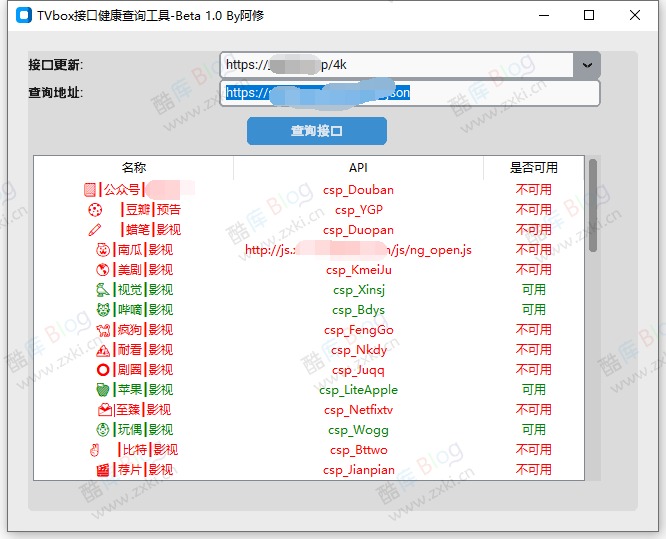This screenshot has height=539, width=666.
Task: Click the globe icon beside 美剧|影视
Action: click(x=103, y=270)
